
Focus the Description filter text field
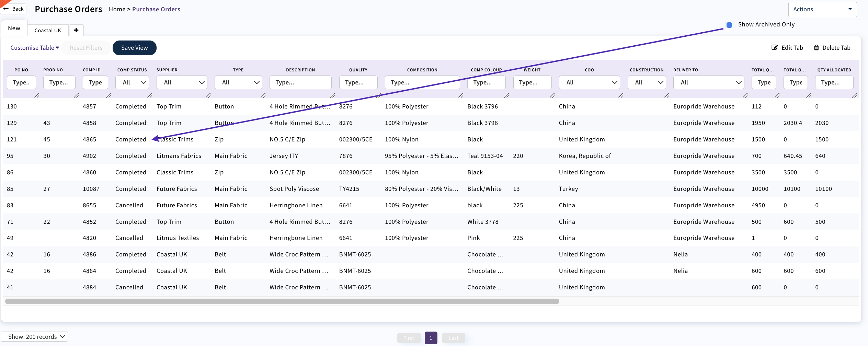pos(300,82)
